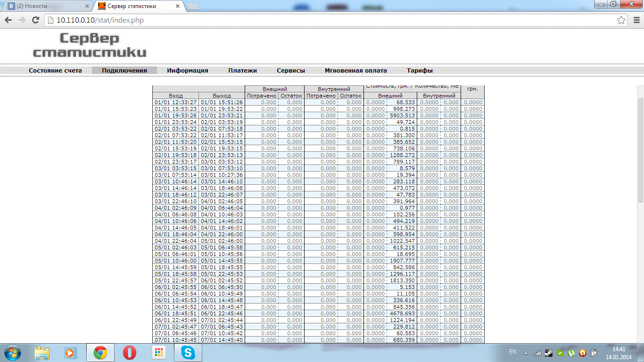Screen dimensions: 644x362
Task: Close the Новости tab
Action: coord(87,6)
